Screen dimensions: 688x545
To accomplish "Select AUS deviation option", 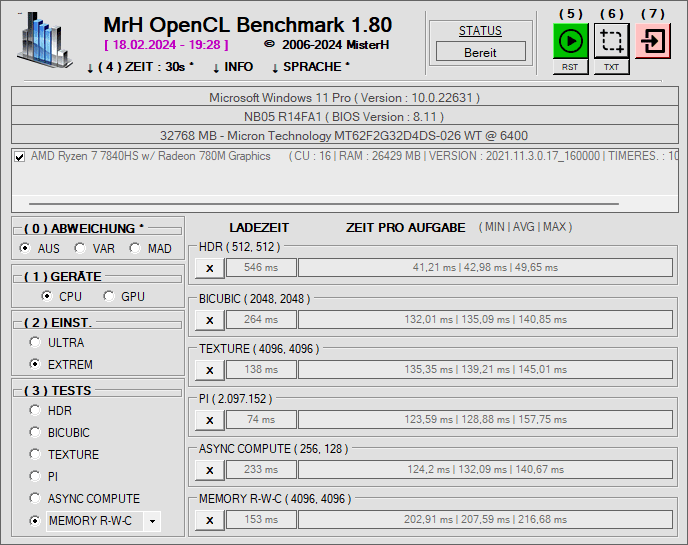I will (25, 248).
